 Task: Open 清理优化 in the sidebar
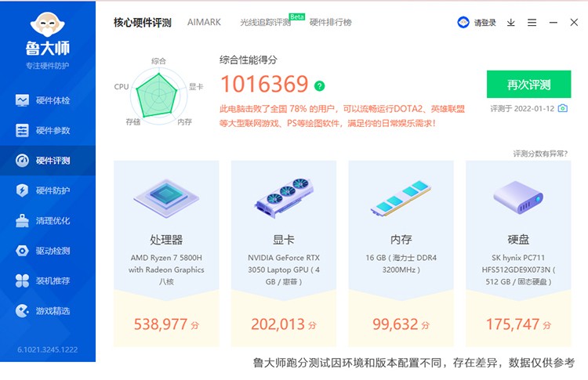pyautogui.click(x=48, y=221)
